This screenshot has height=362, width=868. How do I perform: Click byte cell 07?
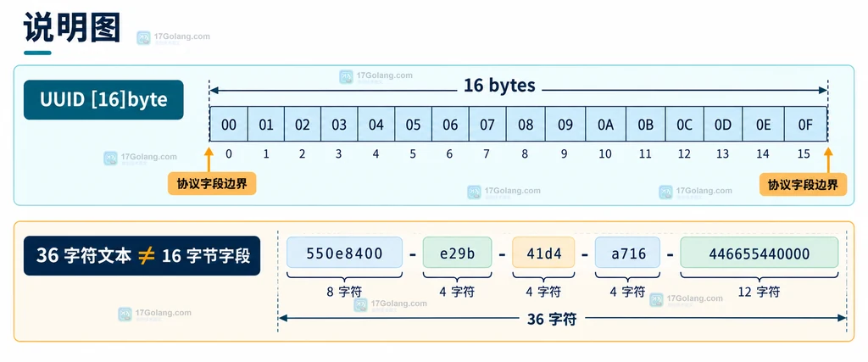487,125
